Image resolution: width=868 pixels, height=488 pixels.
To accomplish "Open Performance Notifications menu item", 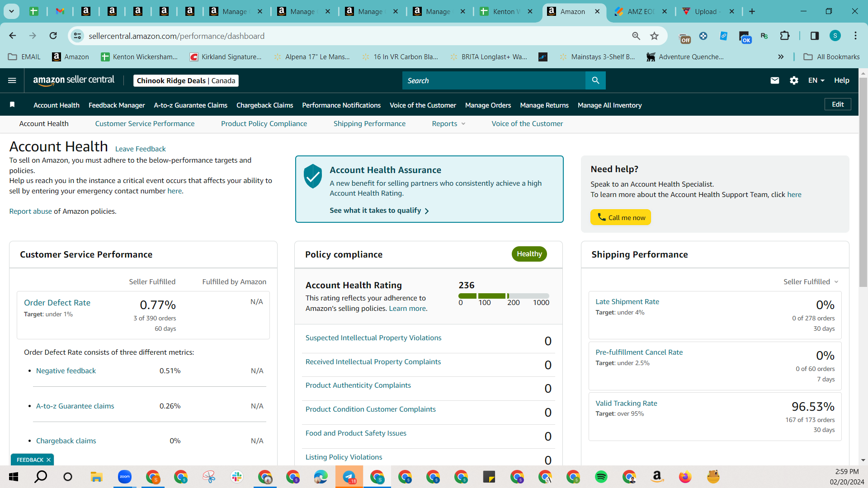I will [341, 105].
